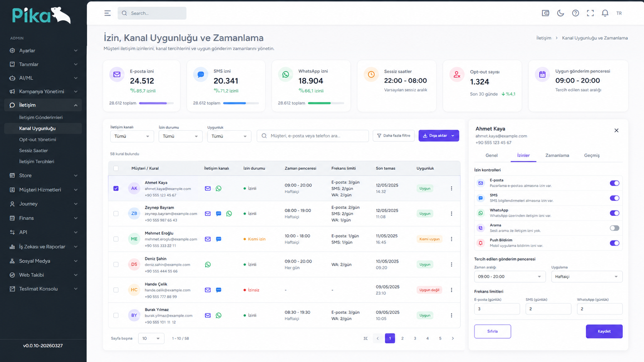Open row actions menu for Burak Yılmaz

click(451, 315)
